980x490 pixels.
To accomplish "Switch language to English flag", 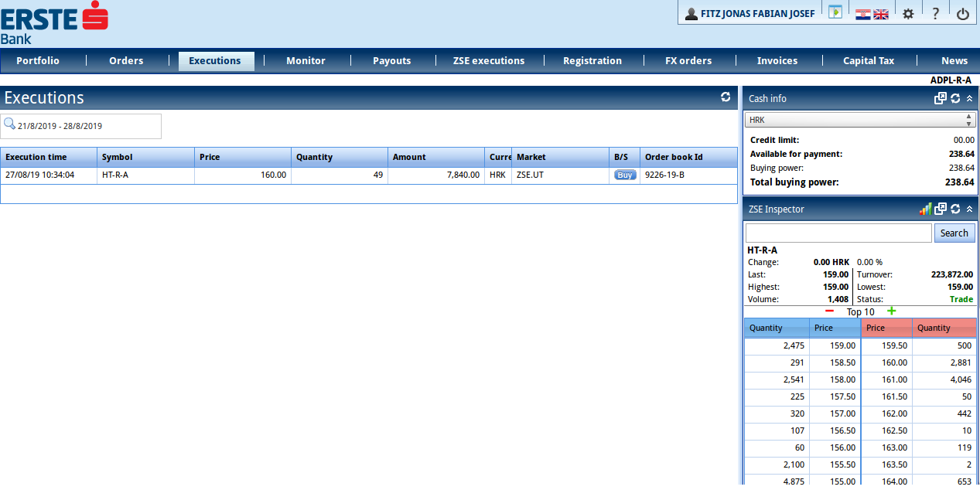I will pyautogui.click(x=881, y=14).
